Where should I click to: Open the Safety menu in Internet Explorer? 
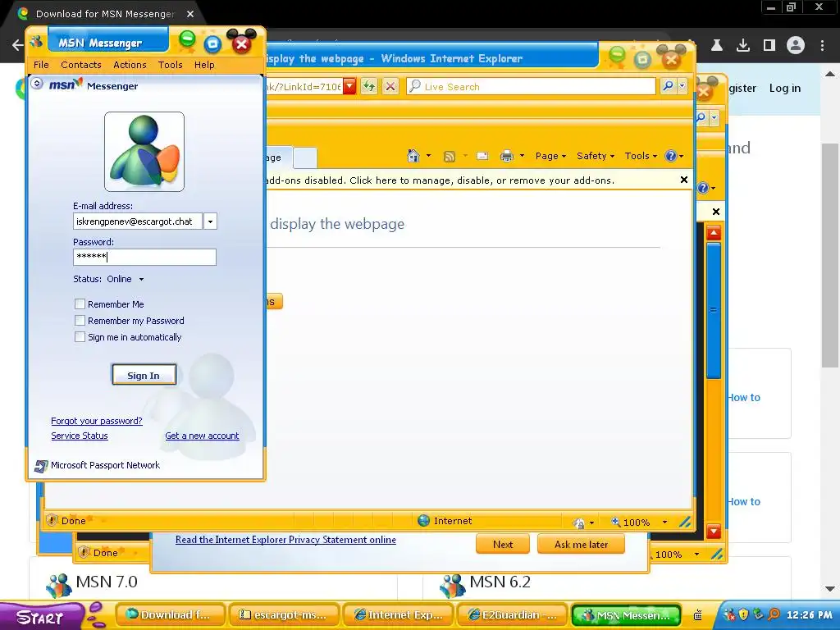click(596, 156)
